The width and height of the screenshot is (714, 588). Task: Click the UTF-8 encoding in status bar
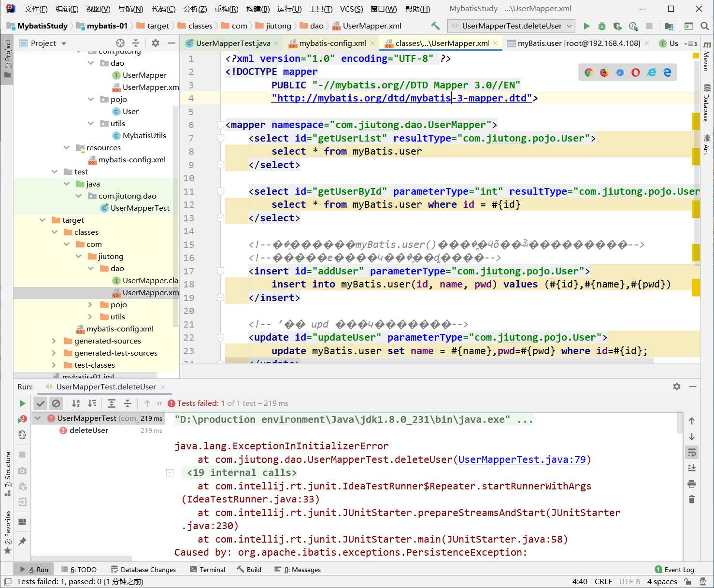pyautogui.click(x=629, y=582)
